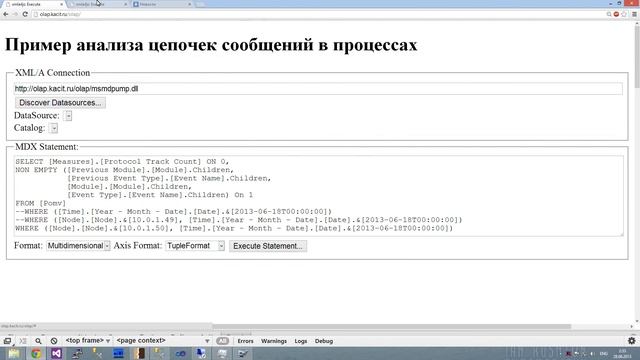The height and width of the screenshot is (360, 640).
Task: Click the system clock in the taskbar
Action: 623,353
